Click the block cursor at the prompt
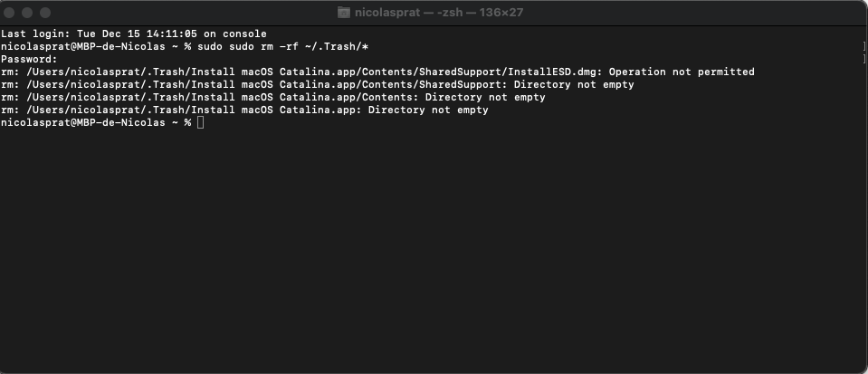The image size is (868, 374). (200, 122)
